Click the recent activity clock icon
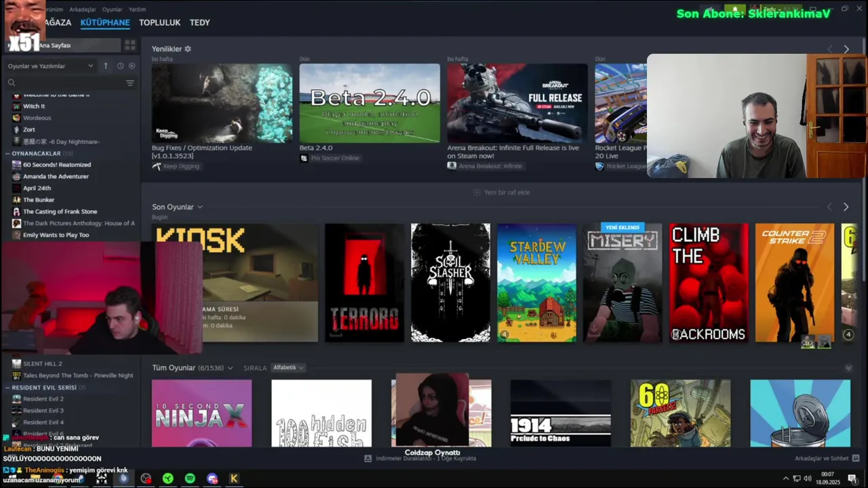 click(120, 66)
